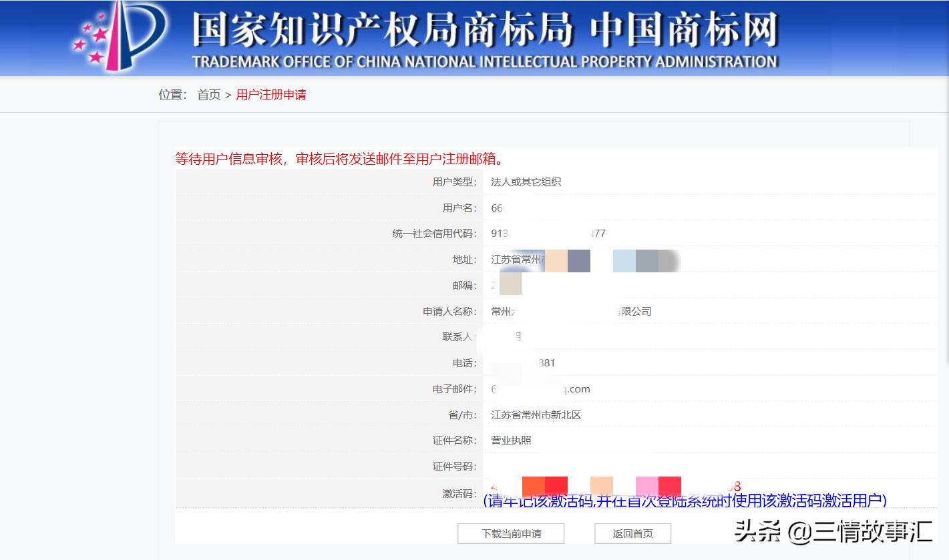
Task: Click the 用户类型 field value
Action: (x=525, y=181)
